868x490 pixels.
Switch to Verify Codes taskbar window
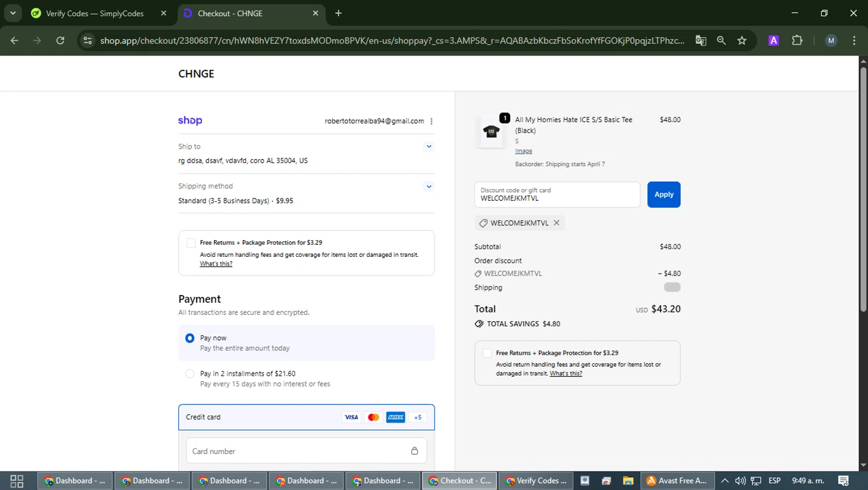click(x=536, y=481)
